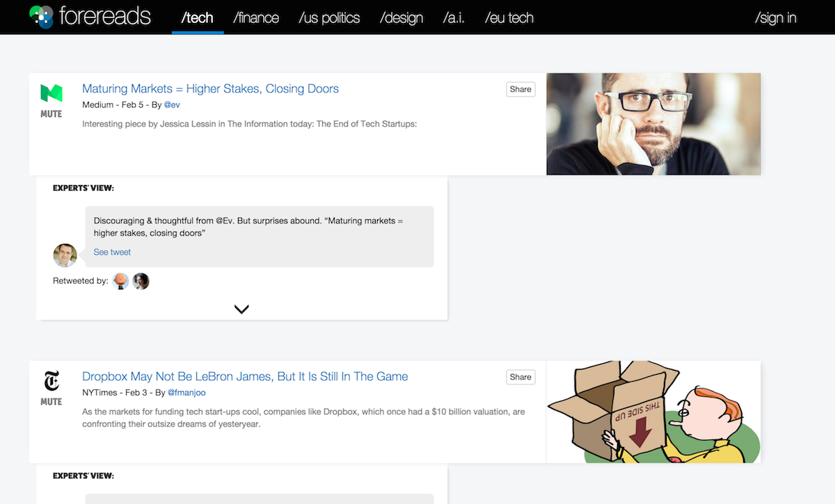Open @fmanjoo author profile link
Screen dimensions: 835x504
pos(186,393)
